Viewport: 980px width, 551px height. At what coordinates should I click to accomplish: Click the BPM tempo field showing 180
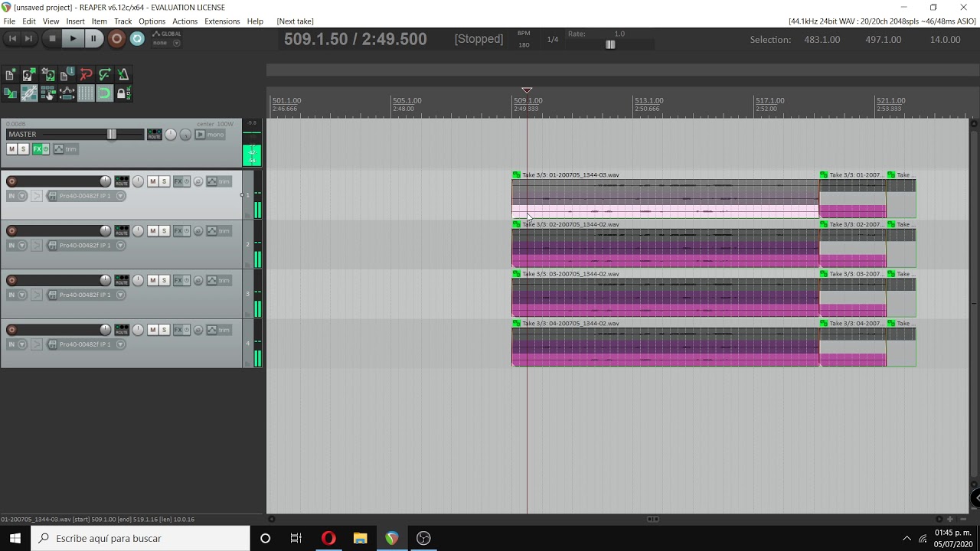tap(524, 44)
